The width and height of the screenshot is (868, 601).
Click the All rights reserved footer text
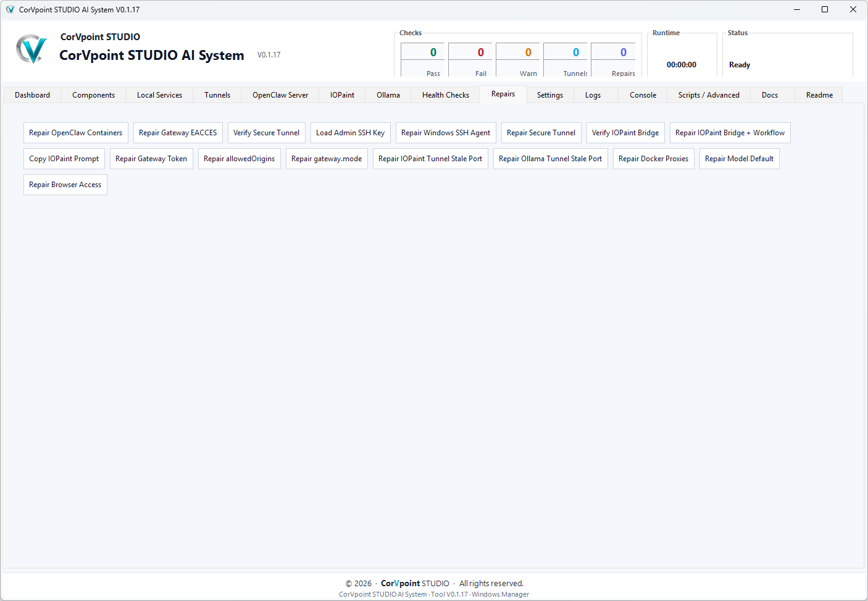coord(491,583)
